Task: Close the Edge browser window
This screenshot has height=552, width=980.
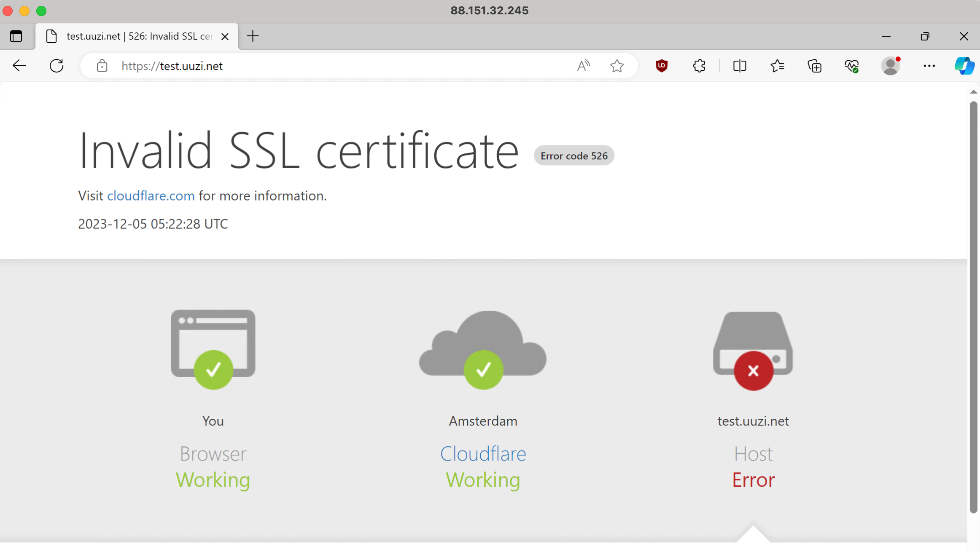Action: pos(964,37)
